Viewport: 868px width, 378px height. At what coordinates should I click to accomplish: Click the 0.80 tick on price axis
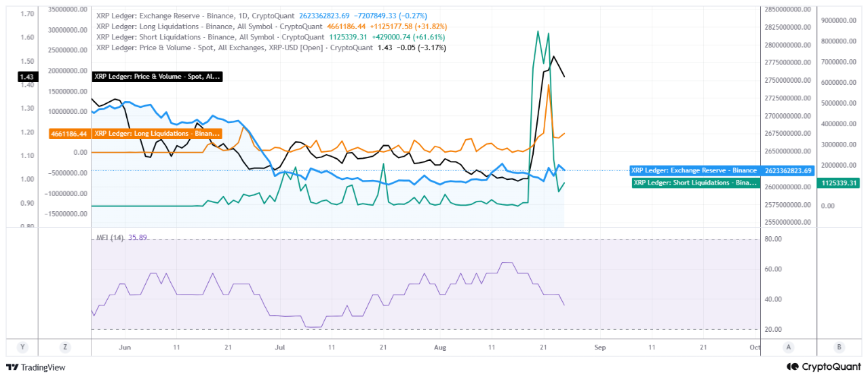(x=27, y=226)
